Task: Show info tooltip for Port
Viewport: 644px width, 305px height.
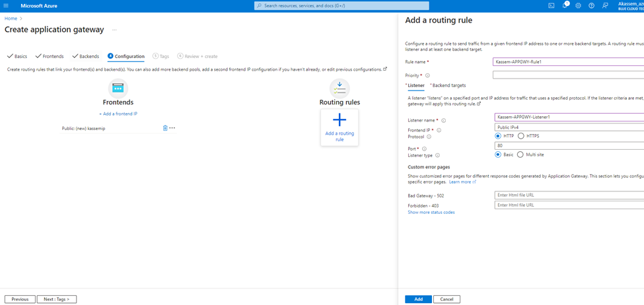Action: (x=424, y=149)
